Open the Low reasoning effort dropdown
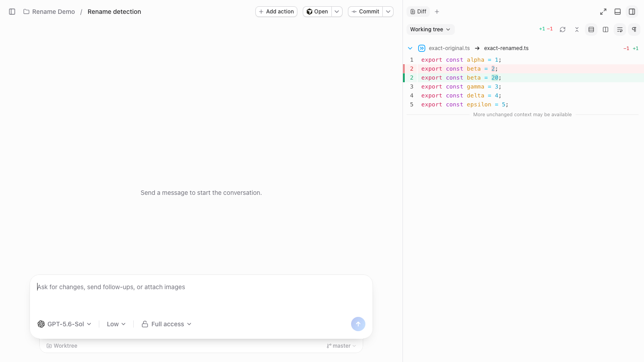The width and height of the screenshot is (644, 362). (x=116, y=324)
